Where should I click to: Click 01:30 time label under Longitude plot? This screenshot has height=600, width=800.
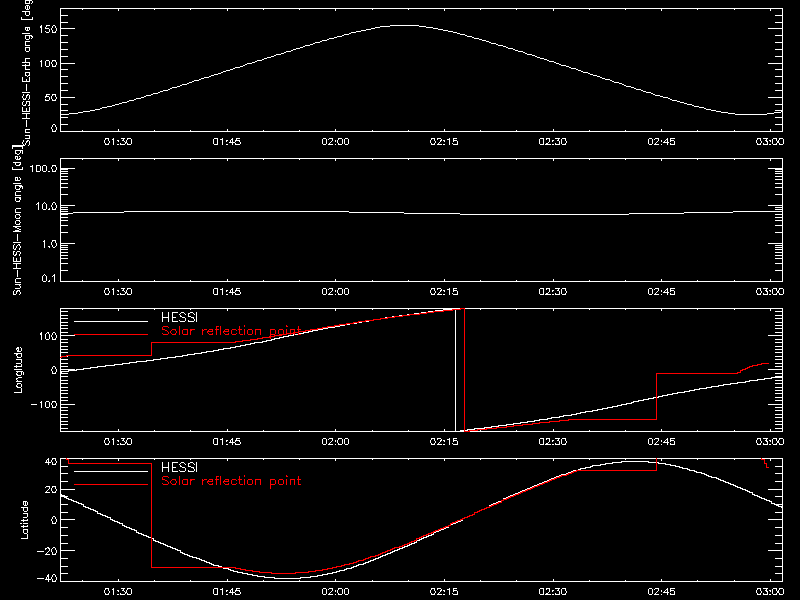pyautogui.click(x=118, y=442)
